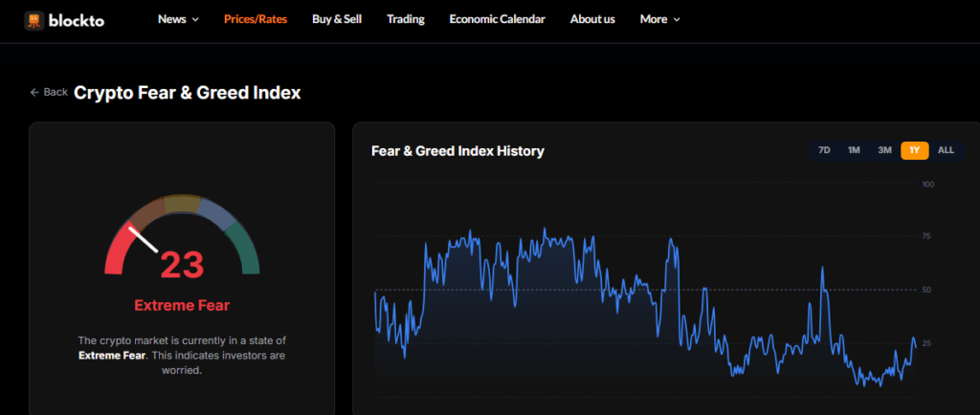Expand the News dropdown menu
Viewport: 980px width, 415px height.
(178, 19)
